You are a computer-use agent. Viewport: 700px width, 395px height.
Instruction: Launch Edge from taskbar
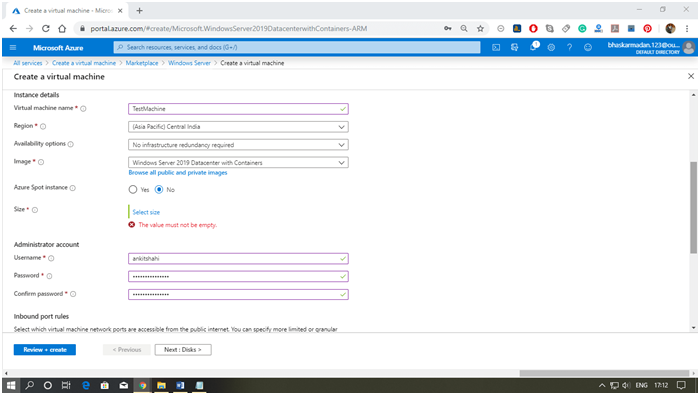(x=86, y=385)
